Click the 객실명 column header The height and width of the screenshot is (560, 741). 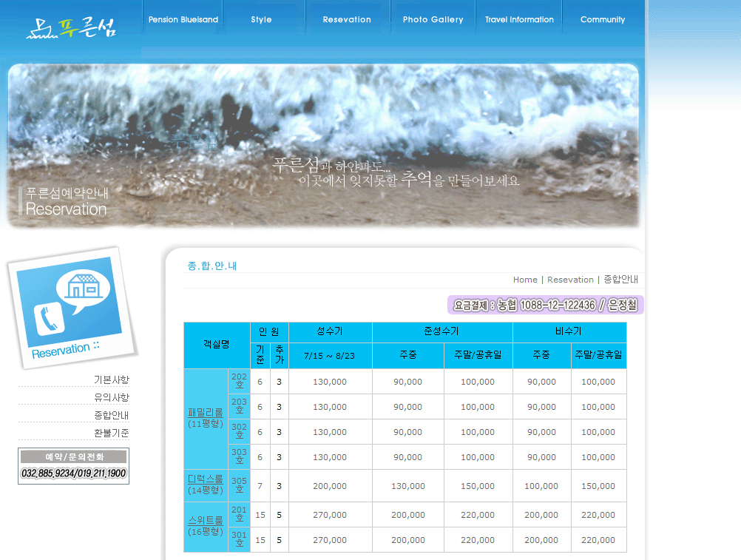[217, 345]
